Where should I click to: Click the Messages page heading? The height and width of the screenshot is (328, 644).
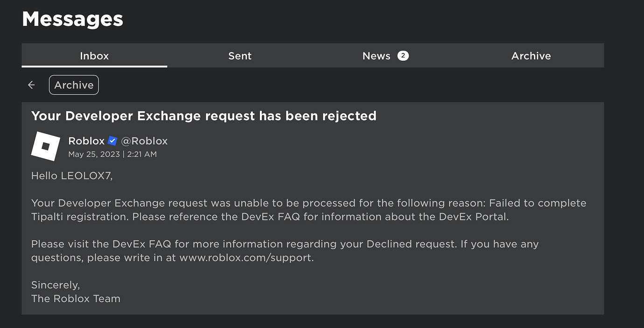pos(72,19)
